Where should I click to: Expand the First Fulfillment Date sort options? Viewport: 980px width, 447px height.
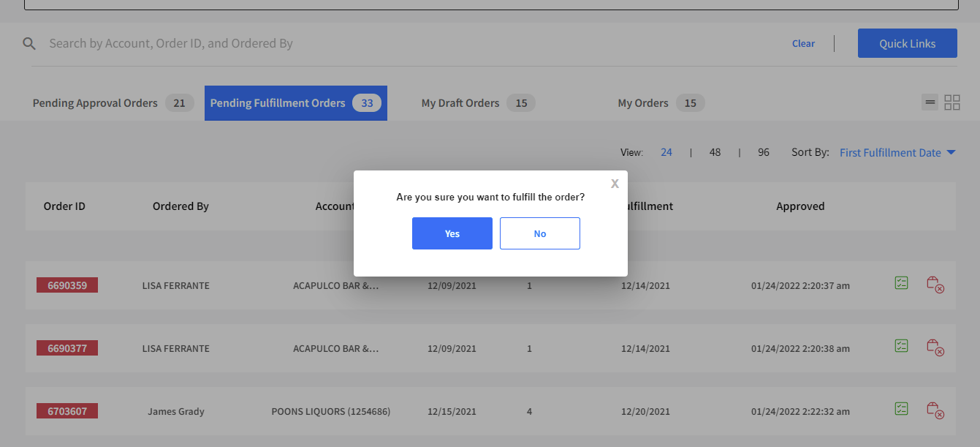(951, 152)
